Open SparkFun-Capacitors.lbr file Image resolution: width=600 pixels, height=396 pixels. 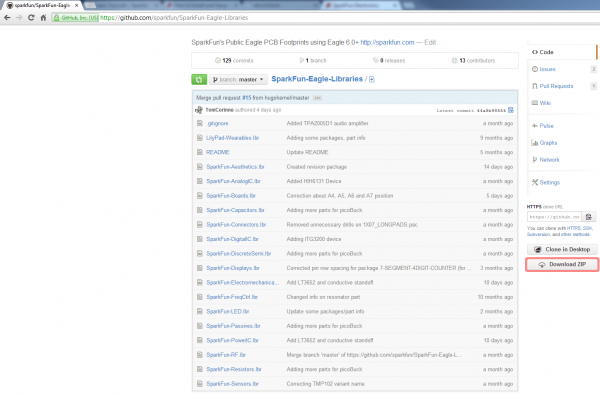(x=235, y=210)
